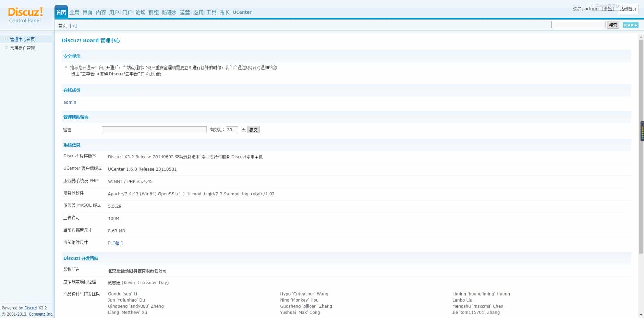Click the 系统信息 section header

point(72,145)
